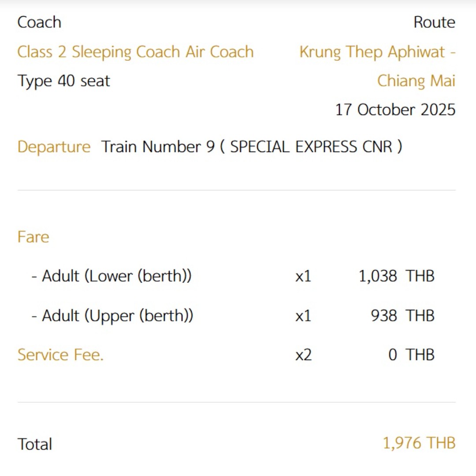Click the 17 October 2025 date
This screenshot has width=476, height=476.
[x=395, y=110]
